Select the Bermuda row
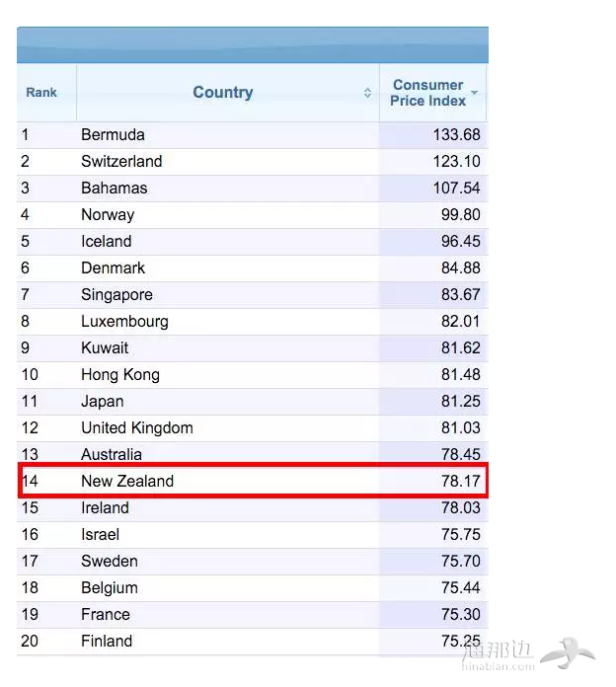The height and width of the screenshot is (687, 616). click(x=253, y=135)
